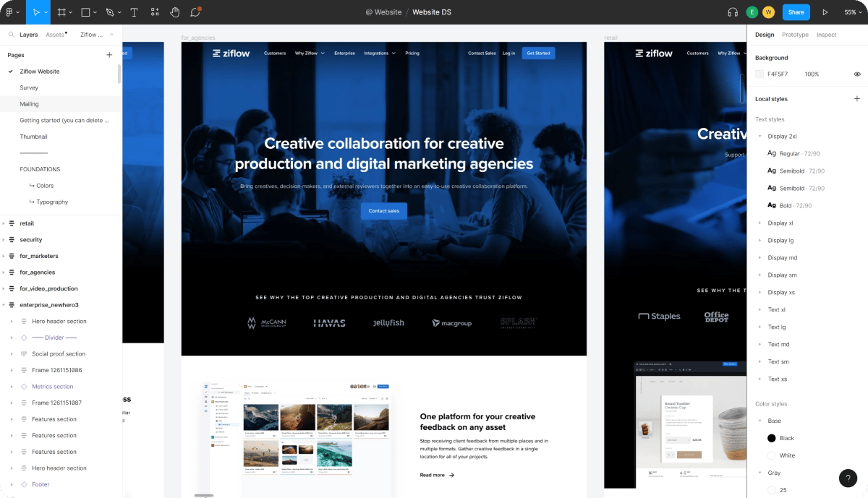Switch to the Prototype tab
Viewport: 868px width, 498px height.
pyautogui.click(x=795, y=35)
